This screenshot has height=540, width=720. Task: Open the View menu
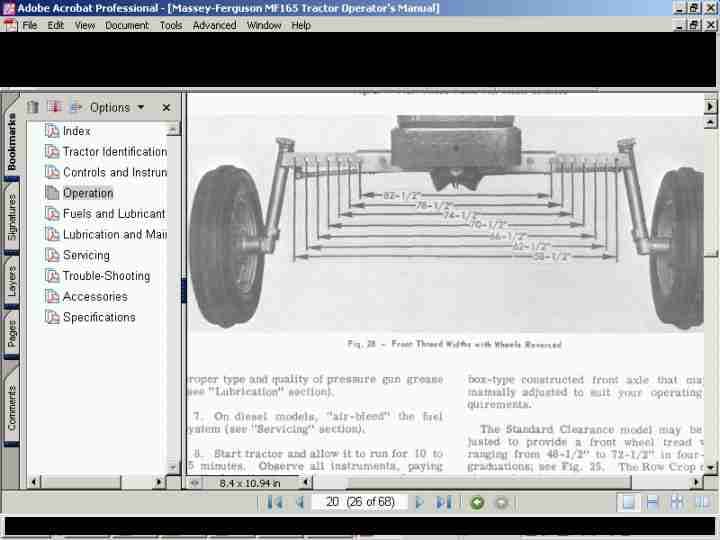[85, 25]
